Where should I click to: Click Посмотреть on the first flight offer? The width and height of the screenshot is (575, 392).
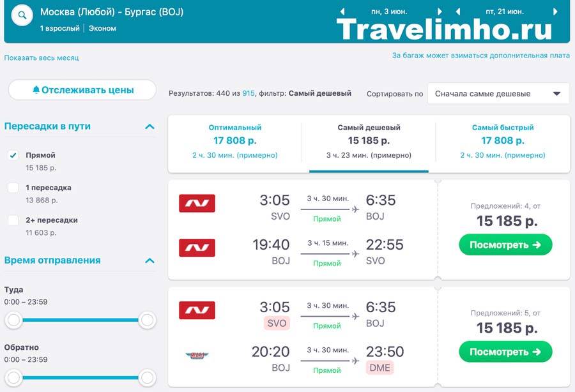(505, 245)
